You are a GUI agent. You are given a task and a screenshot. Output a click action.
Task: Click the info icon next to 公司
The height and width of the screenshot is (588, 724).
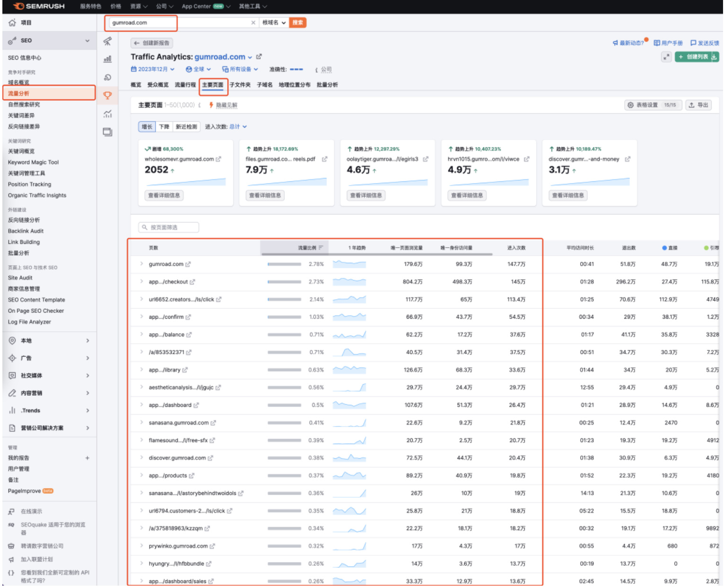point(317,70)
